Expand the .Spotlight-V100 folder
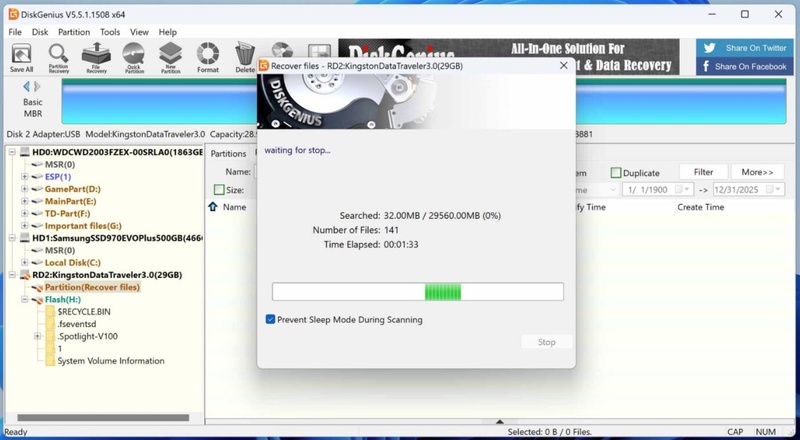 coord(37,336)
